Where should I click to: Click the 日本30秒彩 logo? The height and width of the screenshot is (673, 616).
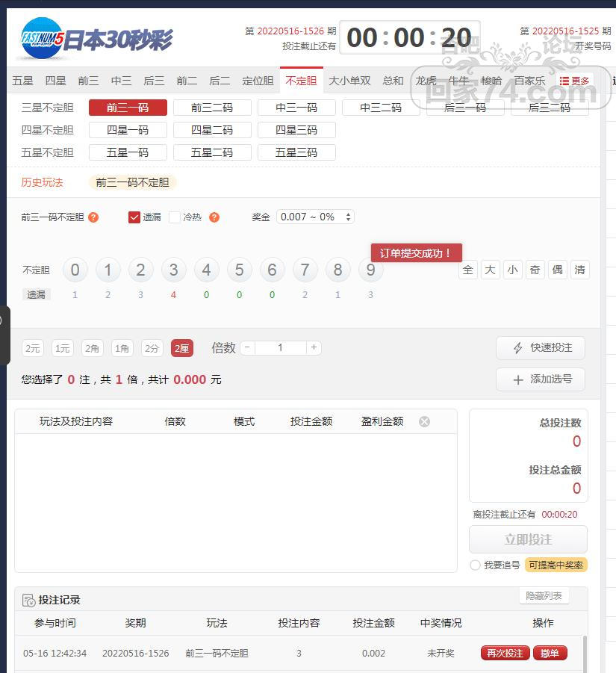[x=96, y=39]
